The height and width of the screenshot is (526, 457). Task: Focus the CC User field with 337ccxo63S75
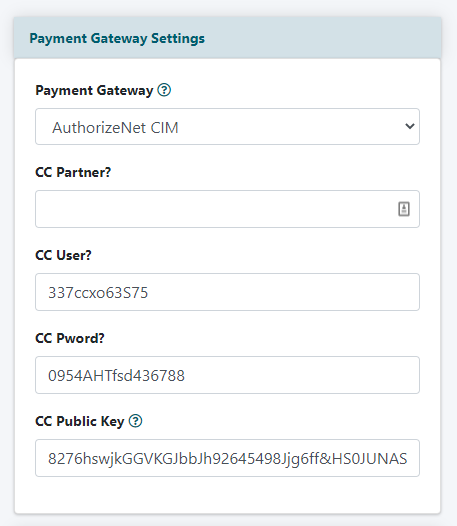pyautogui.click(x=227, y=292)
